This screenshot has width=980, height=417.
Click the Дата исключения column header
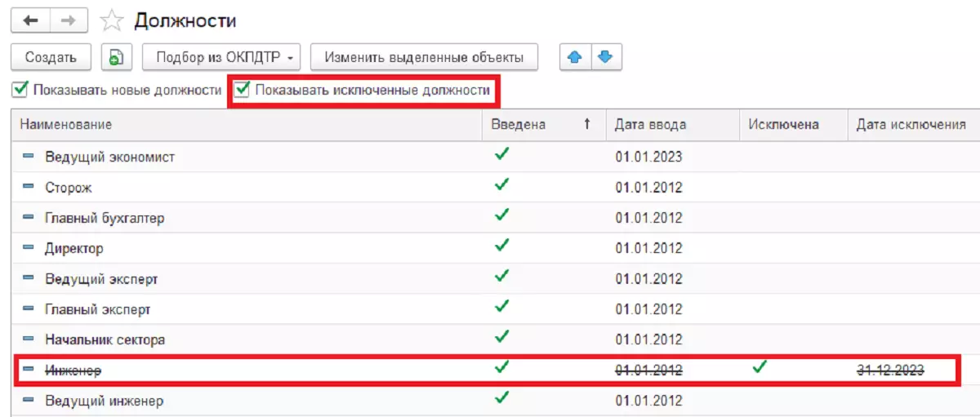click(x=911, y=125)
